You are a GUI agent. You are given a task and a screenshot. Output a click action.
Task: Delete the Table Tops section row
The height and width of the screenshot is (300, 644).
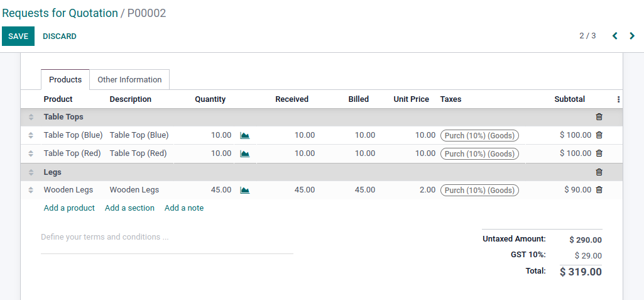click(x=599, y=117)
